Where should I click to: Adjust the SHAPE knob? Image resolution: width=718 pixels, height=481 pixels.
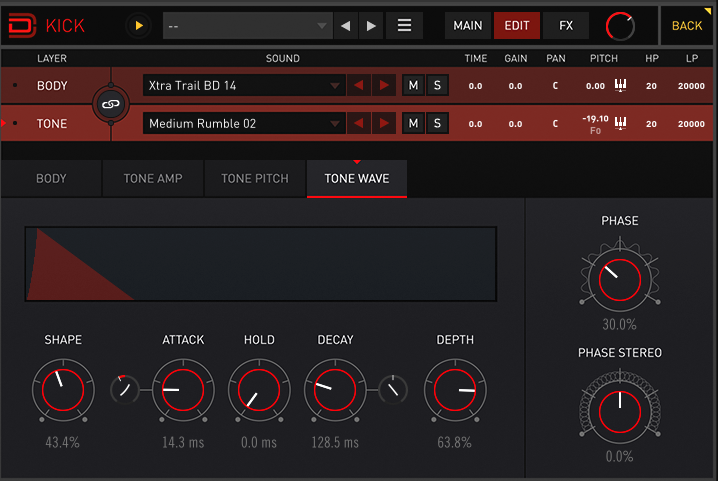pos(63,390)
